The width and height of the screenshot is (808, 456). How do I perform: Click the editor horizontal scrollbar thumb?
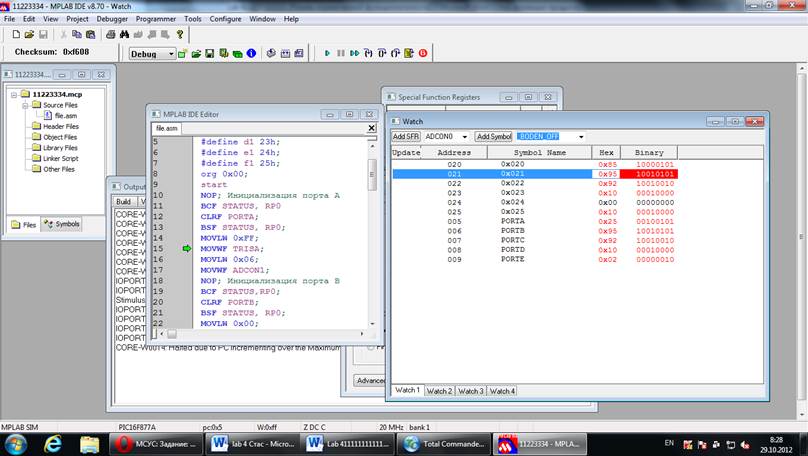click(172, 334)
